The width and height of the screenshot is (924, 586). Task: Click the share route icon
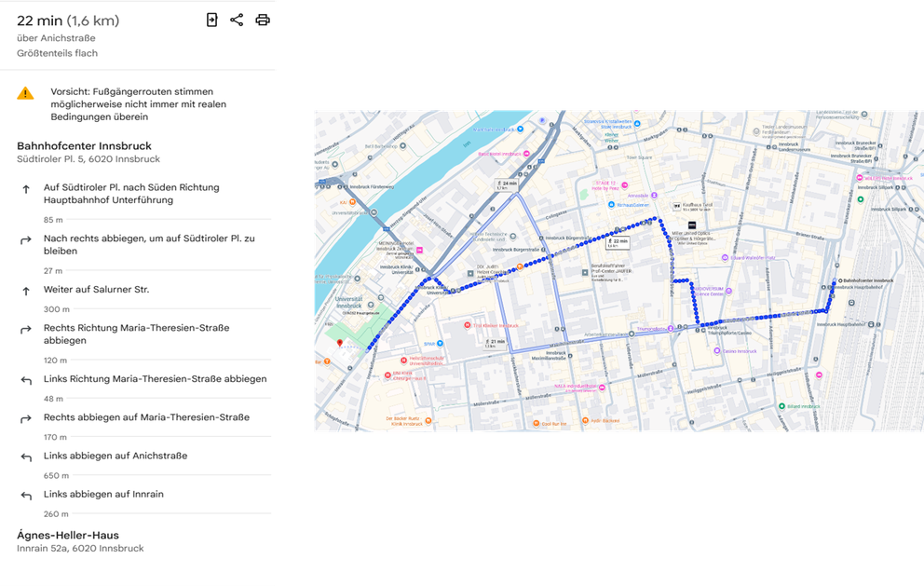(x=237, y=20)
